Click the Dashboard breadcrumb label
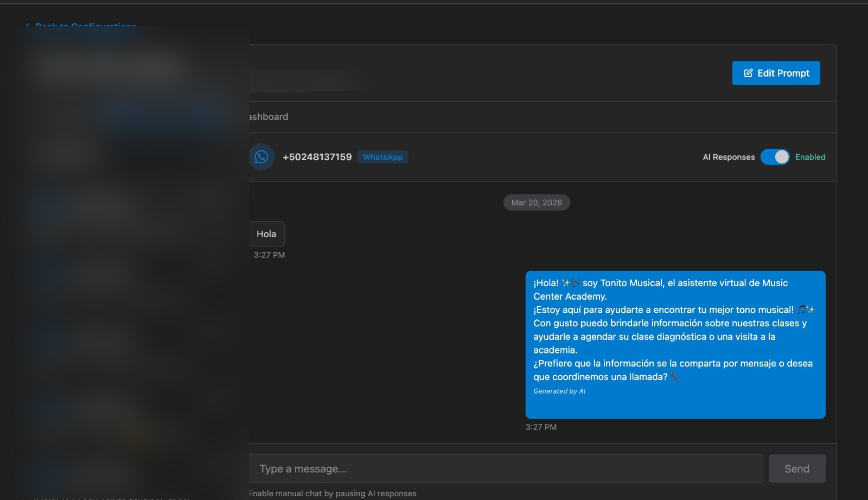 coord(269,116)
